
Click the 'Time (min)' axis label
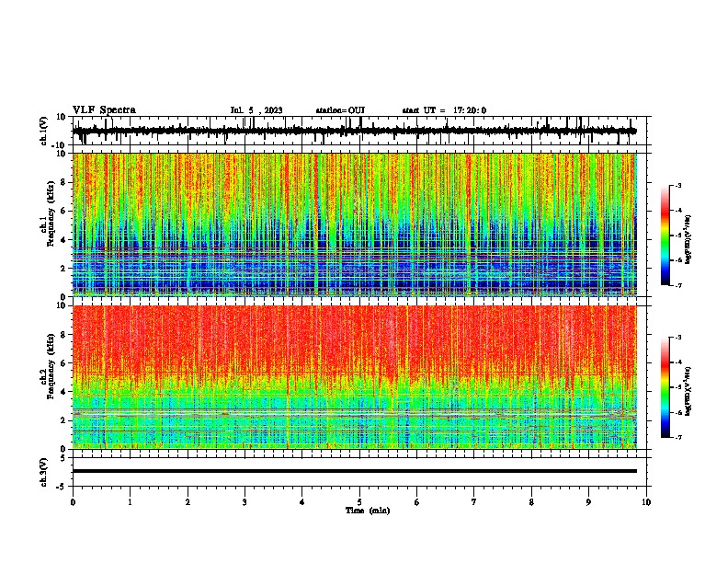pyautogui.click(x=368, y=511)
